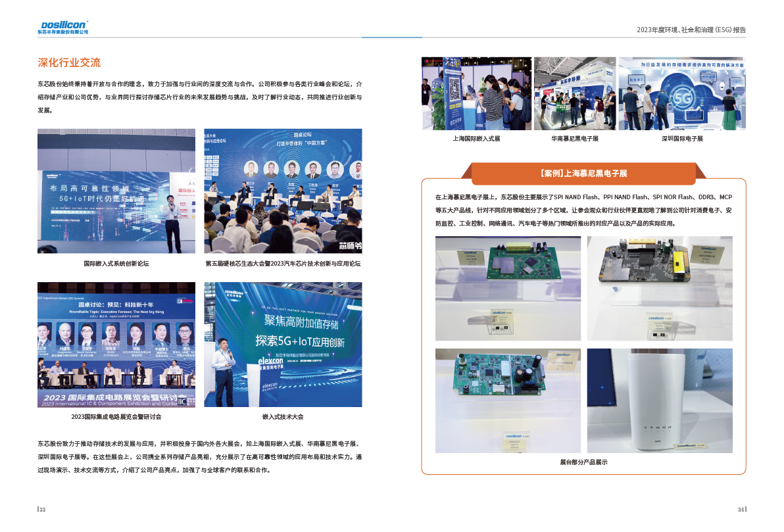Image resolution: width=784 pixels, height=532 pixels.
Task: Click the 上海国际嵌入式展 booth photo
Action: click(x=476, y=93)
